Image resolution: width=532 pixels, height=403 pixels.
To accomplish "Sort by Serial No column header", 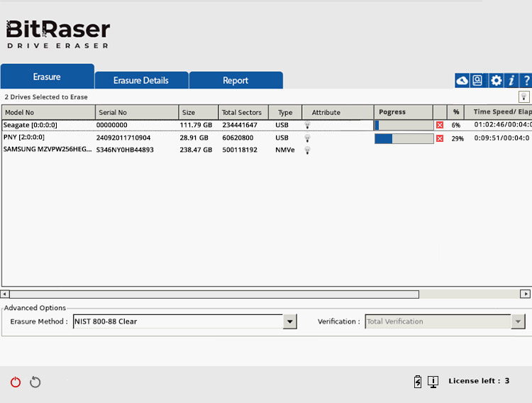I will click(x=137, y=112).
